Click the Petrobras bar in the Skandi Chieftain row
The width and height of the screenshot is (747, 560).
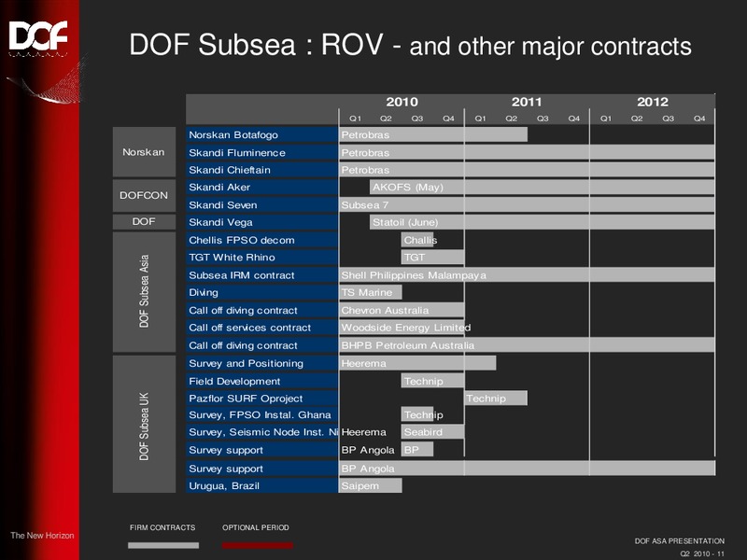click(527, 170)
